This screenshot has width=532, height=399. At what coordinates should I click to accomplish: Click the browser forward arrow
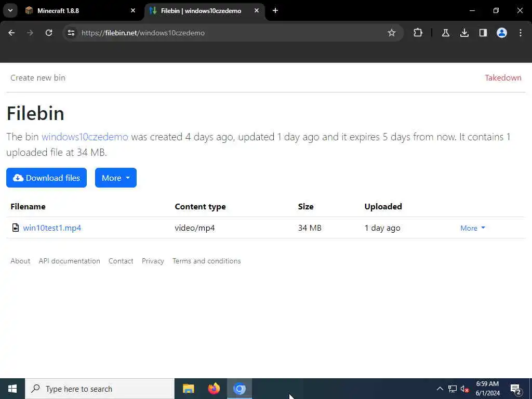pos(30,33)
